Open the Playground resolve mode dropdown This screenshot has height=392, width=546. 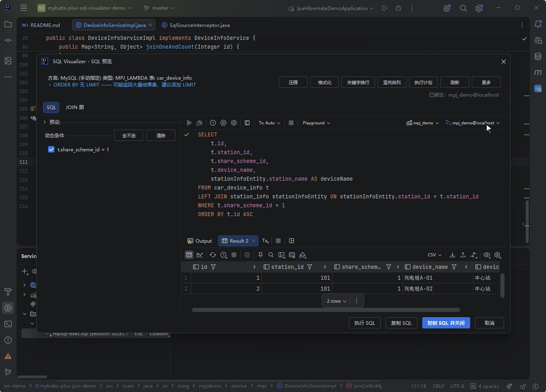tap(317, 123)
